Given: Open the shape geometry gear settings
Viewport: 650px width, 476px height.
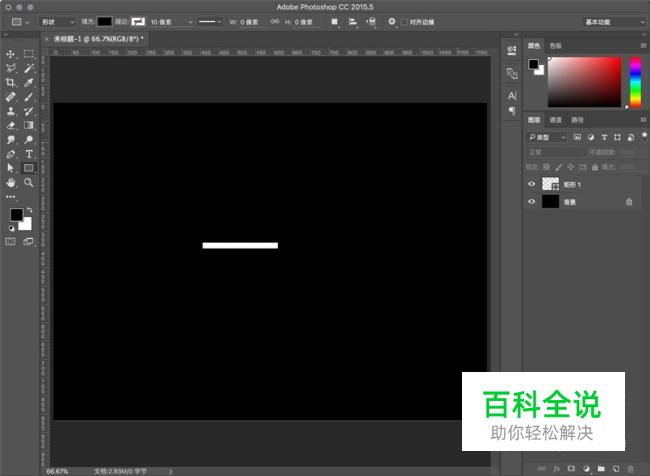Looking at the screenshot, I should pyautogui.click(x=392, y=21).
